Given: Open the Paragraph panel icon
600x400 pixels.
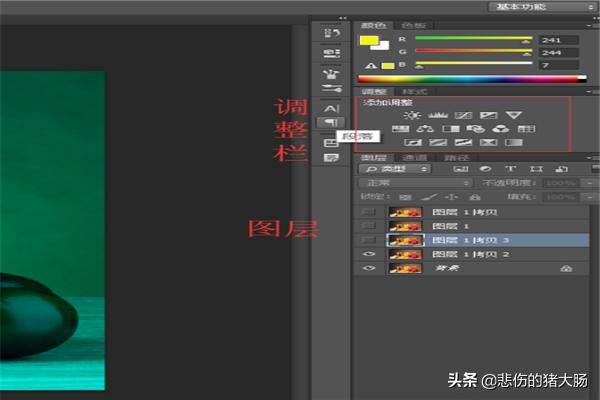Looking at the screenshot, I should (x=331, y=122).
